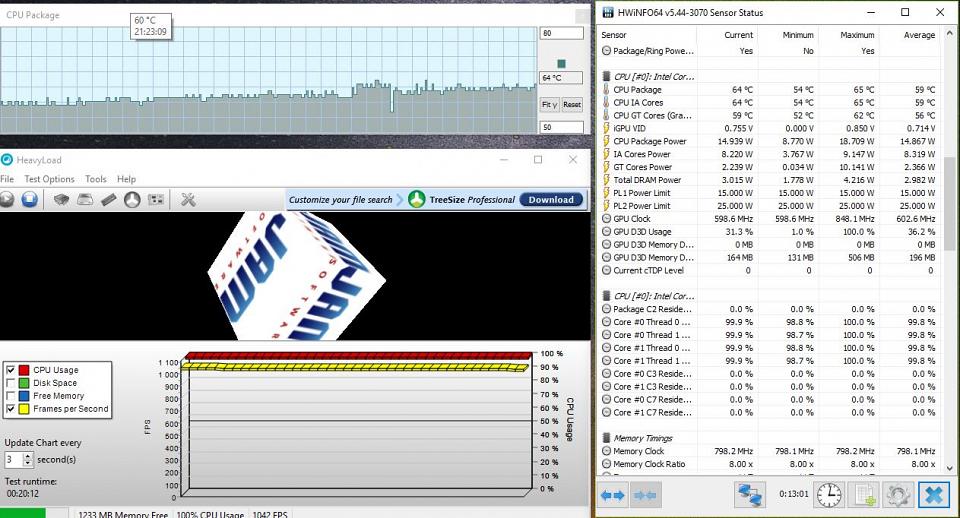Enable the Free Memory checkbox
The width and height of the screenshot is (960, 518).
click(x=10, y=396)
